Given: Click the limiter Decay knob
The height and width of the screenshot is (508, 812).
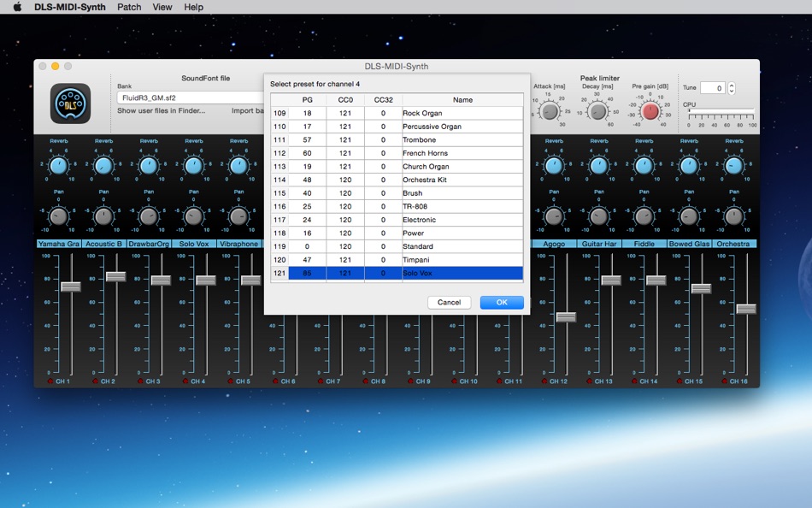Looking at the screenshot, I should click(598, 111).
